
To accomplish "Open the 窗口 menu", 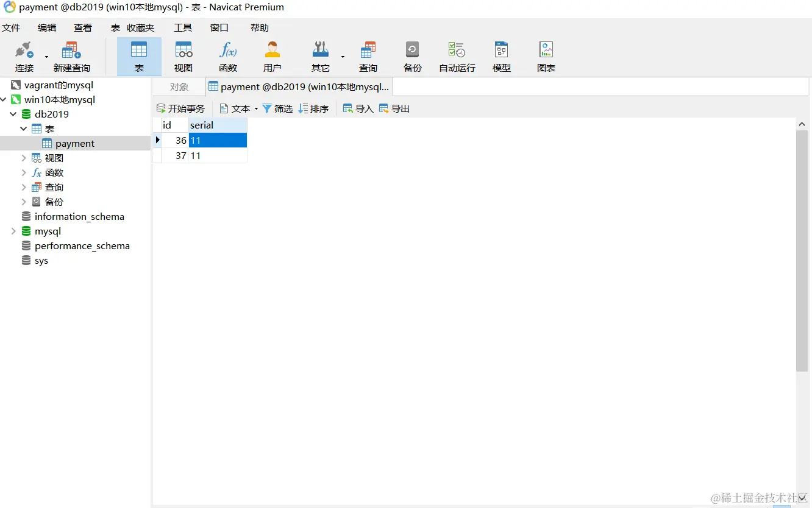I will [x=219, y=27].
